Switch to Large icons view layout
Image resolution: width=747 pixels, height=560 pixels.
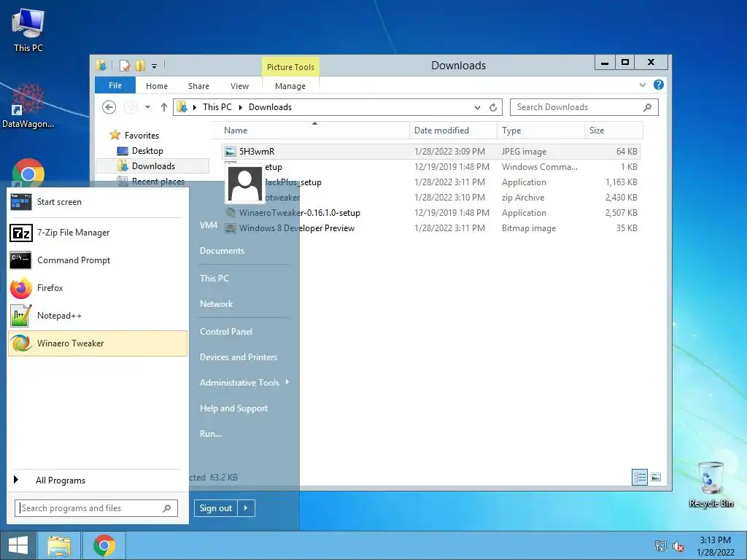(x=656, y=477)
